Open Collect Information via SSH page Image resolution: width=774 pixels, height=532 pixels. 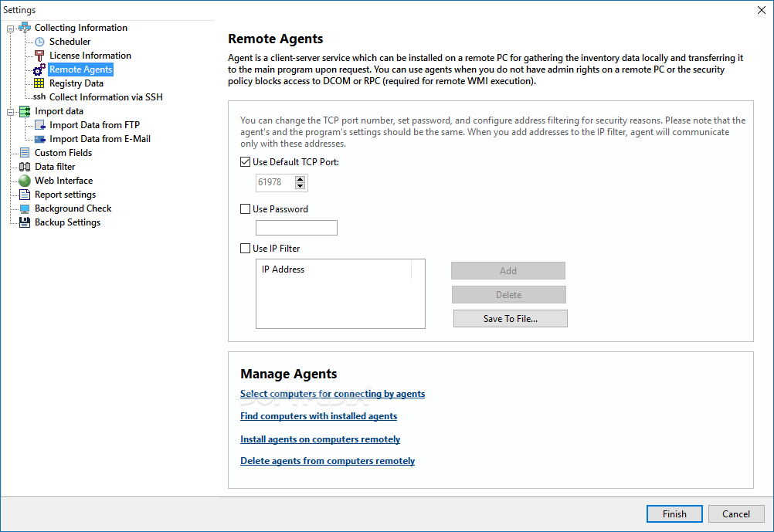click(x=106, y=97)
